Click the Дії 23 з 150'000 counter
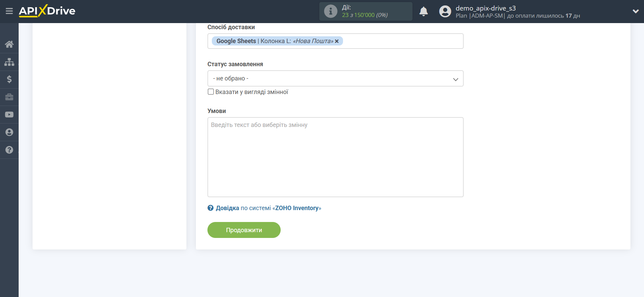This screenshot has height=297, width=644. pyautogui.click(x=366, y=11)
